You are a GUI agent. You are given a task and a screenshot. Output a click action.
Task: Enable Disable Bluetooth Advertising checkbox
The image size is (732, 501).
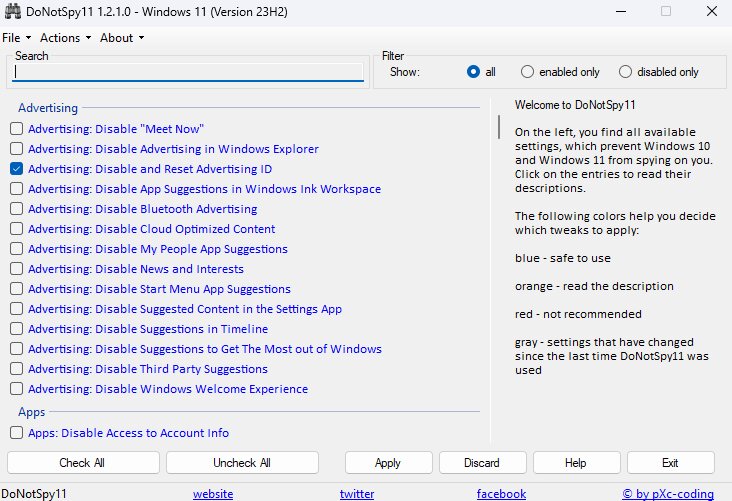17,209
